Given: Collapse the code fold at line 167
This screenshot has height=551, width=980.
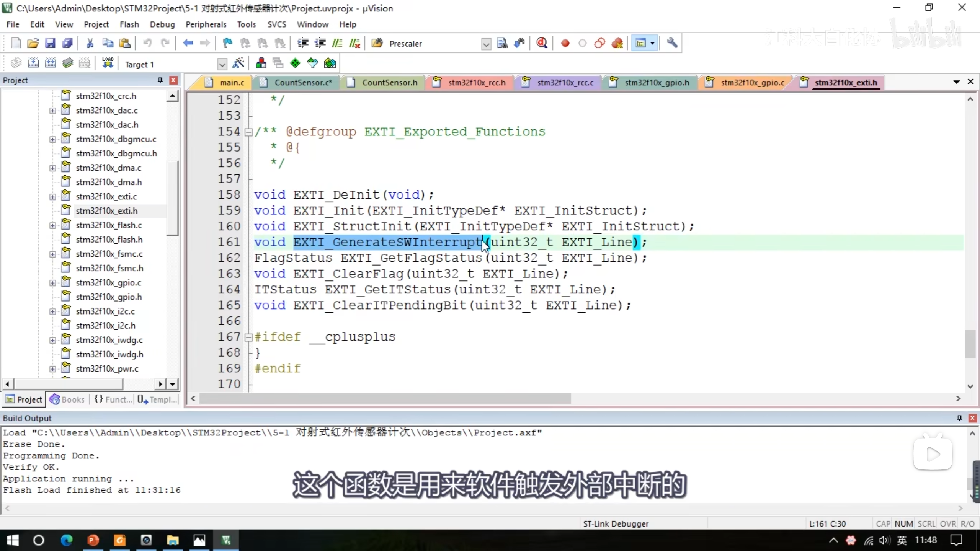Looking at the screenshot, I should (248, 337).
